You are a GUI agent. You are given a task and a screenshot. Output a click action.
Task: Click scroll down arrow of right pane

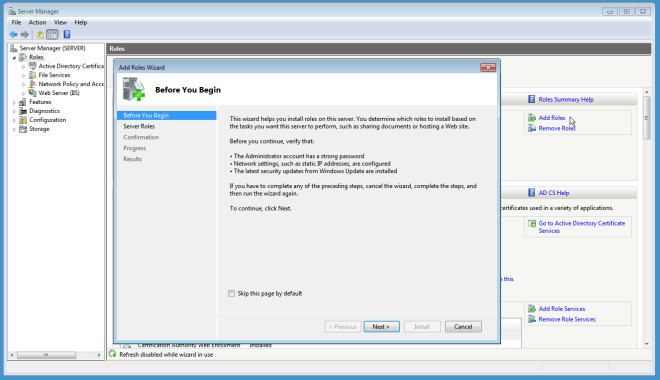[647, 344]
